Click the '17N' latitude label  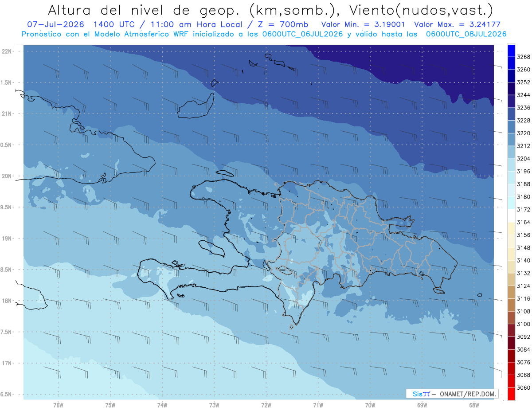7,363
